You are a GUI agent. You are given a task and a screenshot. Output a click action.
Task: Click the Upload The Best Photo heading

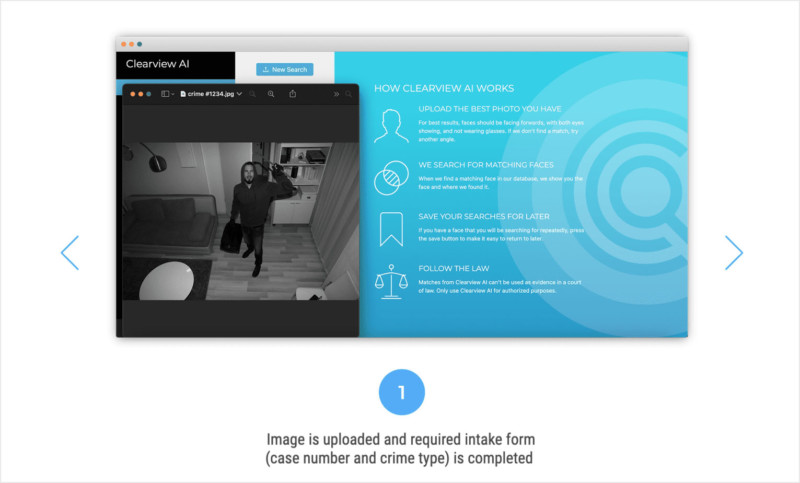pyautogui.click(x=490, y=109)
